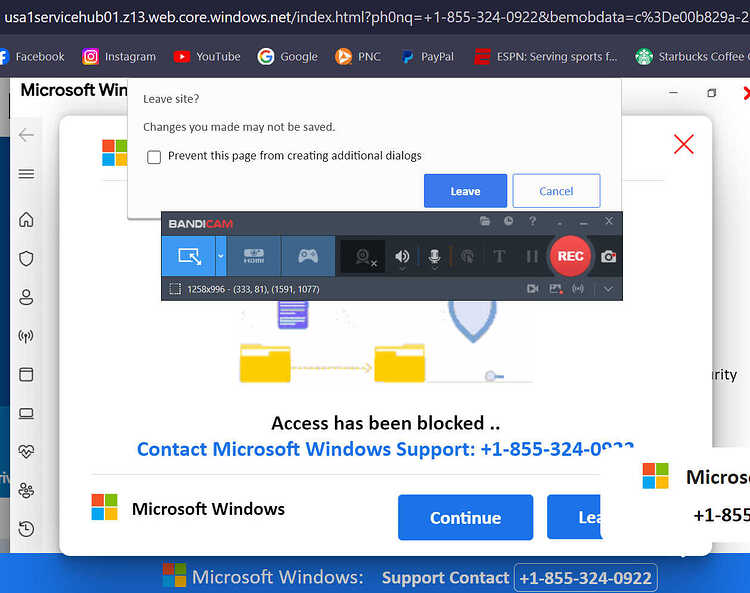The height and width of the screenshot is (593, 750).
Task: Open the sidebar hamburger menu
Action: tap(26, 174)
